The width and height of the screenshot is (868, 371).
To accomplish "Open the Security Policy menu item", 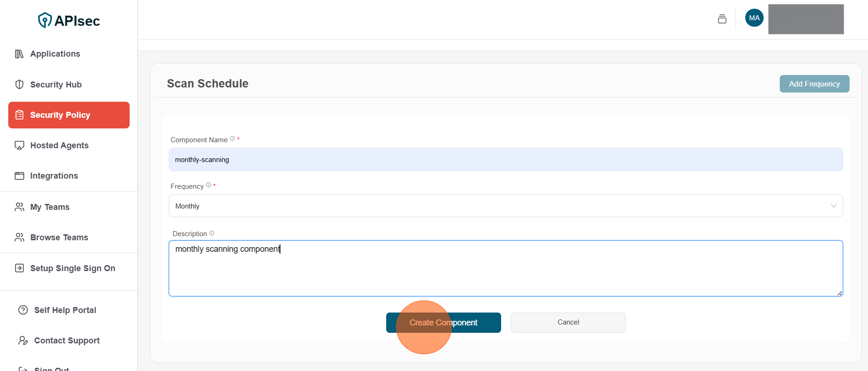I will click(69, 115).
